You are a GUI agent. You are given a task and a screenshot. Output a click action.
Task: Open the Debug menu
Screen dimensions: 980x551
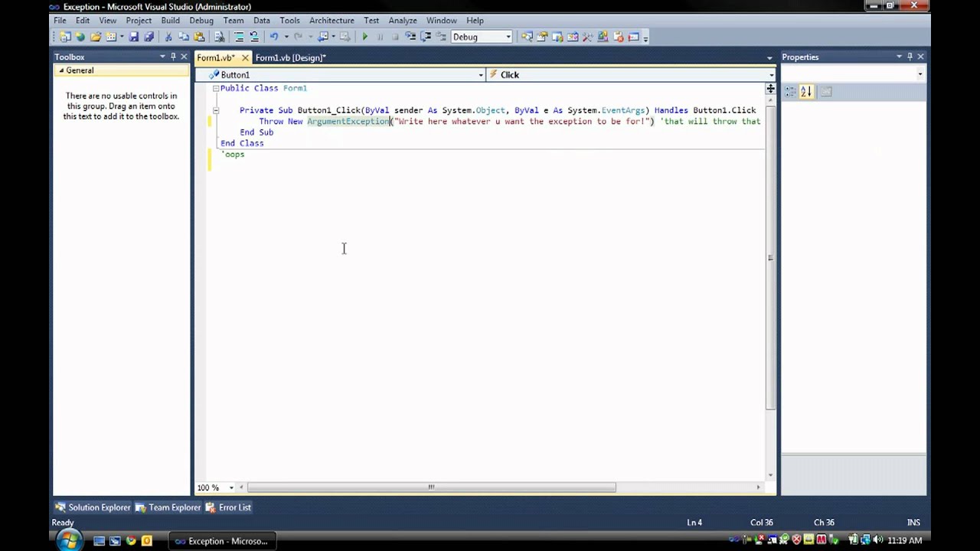pos(201,21)
